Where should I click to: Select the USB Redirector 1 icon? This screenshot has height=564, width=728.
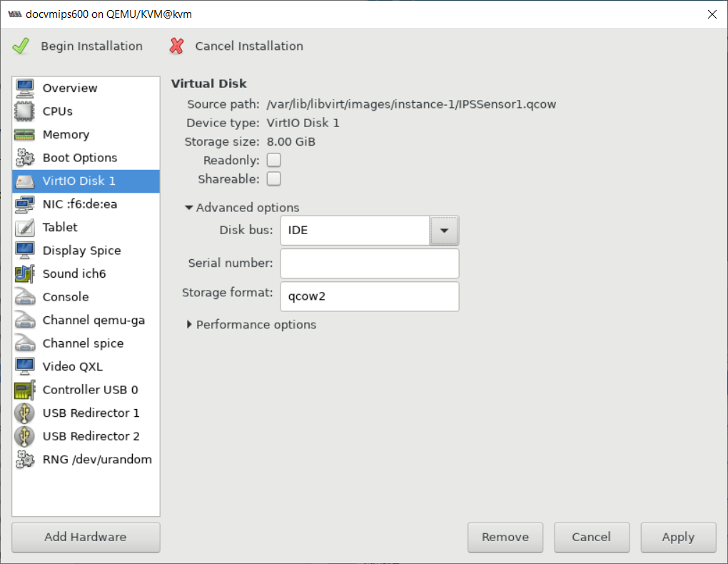pyautogui.click(x=24, y=413)
